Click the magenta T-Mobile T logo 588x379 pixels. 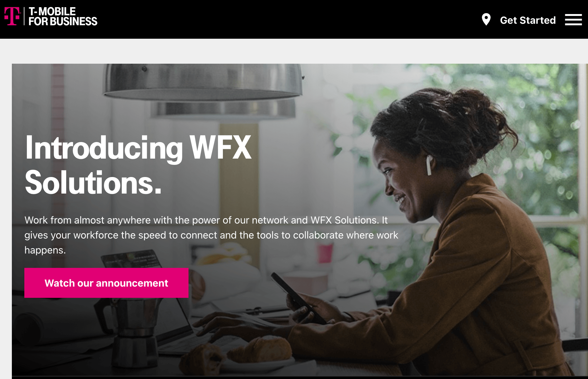pyautogui.click(x=12, y=16)
